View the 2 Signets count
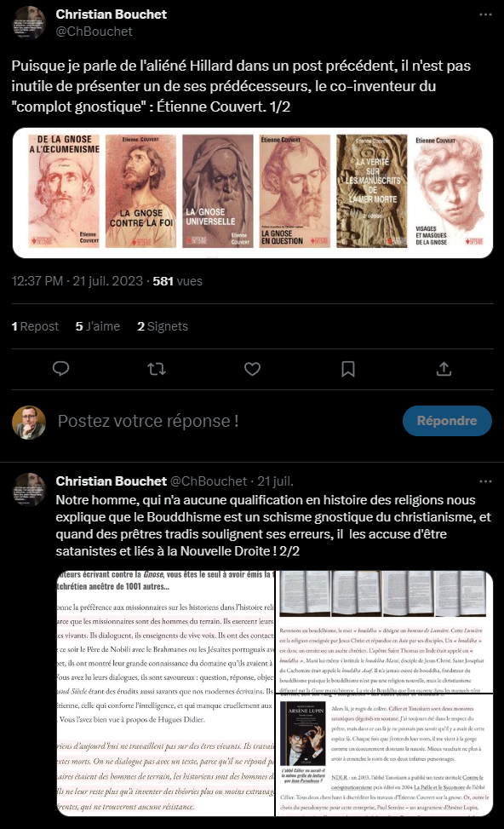Image resolution: width=504 pixels, height=829 pixels. (x=163, y=326)
